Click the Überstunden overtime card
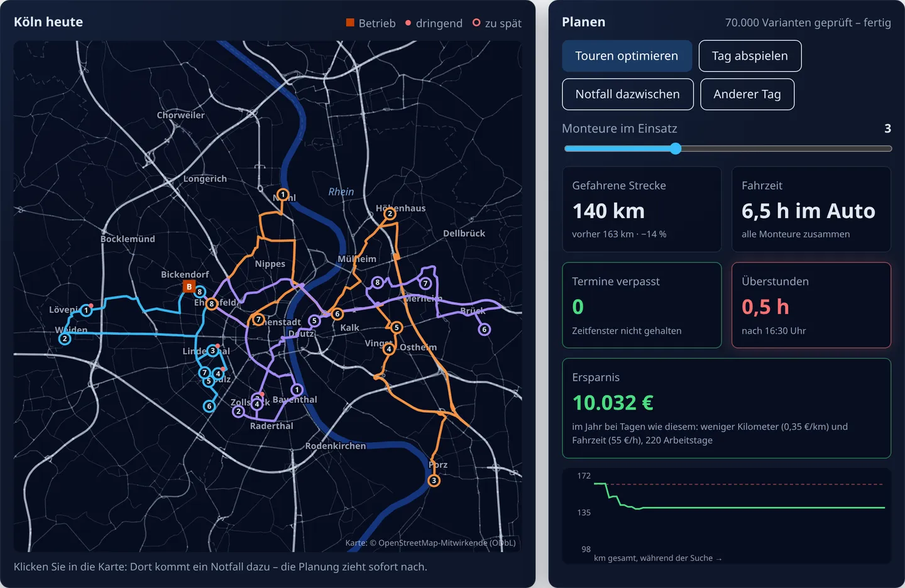 [x=811, y=305]
